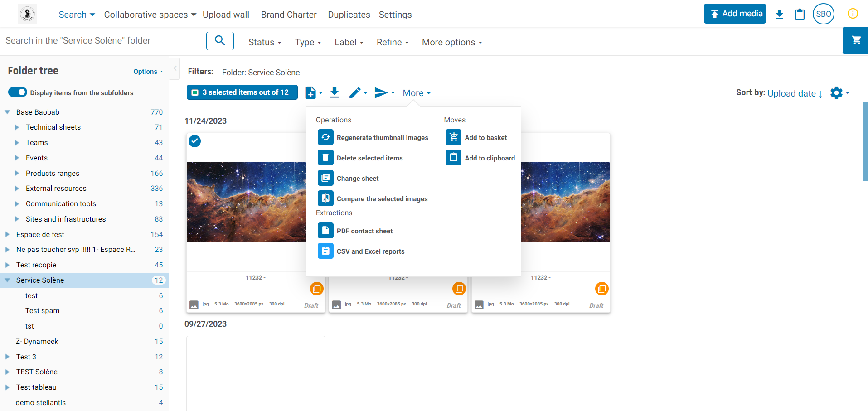The image size is (868, 411).
Task: Click the page vertical scrollbar
Action: (x=865, y=142)
